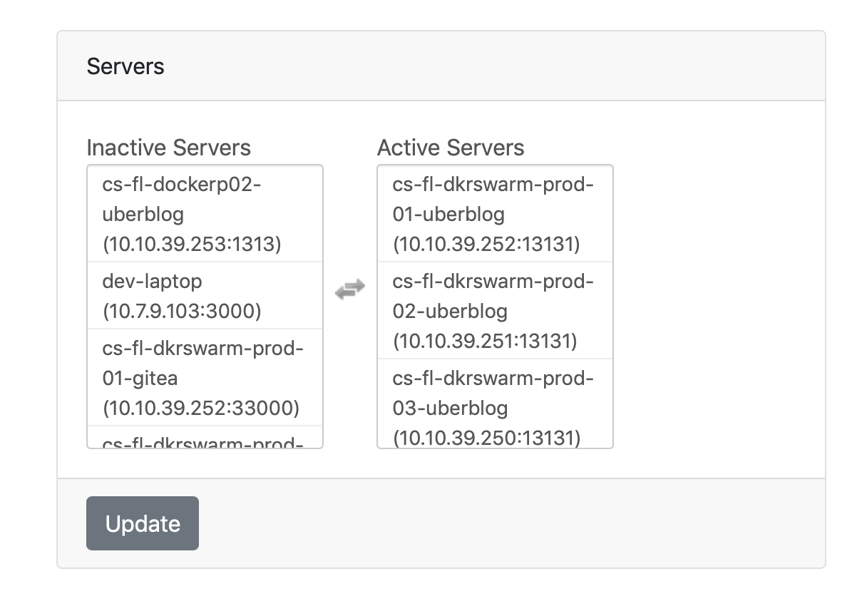867x616 pixels.
Task: Select cs-fl-dkrswarm-prod-01-gitea server entry
Action: (x=205, y=378)
